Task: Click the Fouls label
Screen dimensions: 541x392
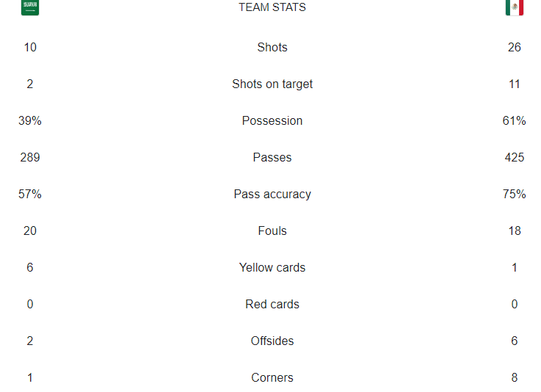Action: (272, 231)
